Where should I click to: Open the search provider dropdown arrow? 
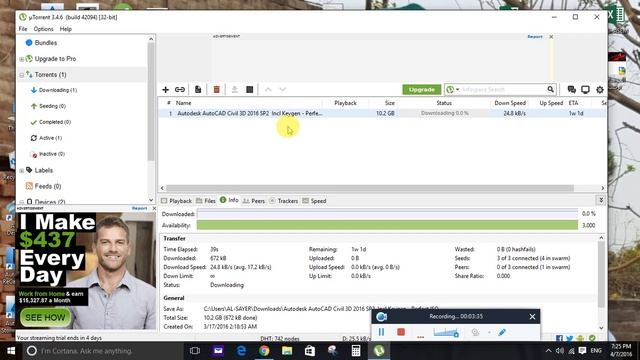(x=458, y=89)
